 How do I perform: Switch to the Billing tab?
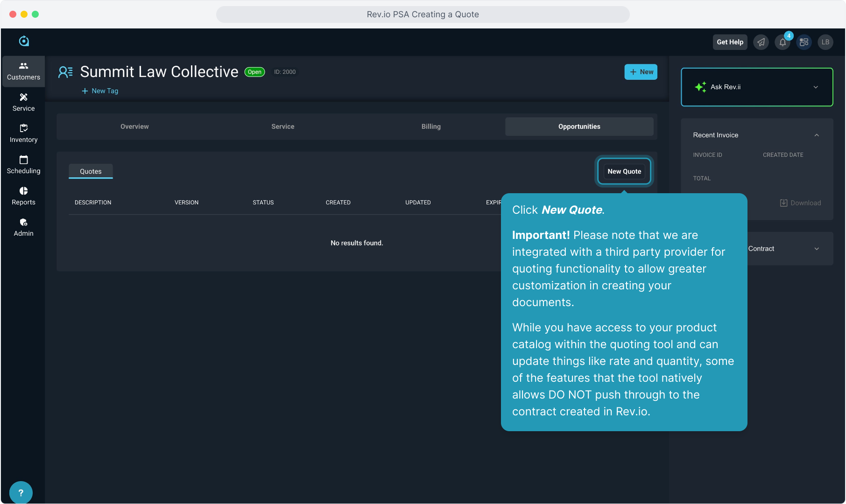pyautogui.click(x=431, y=126)
